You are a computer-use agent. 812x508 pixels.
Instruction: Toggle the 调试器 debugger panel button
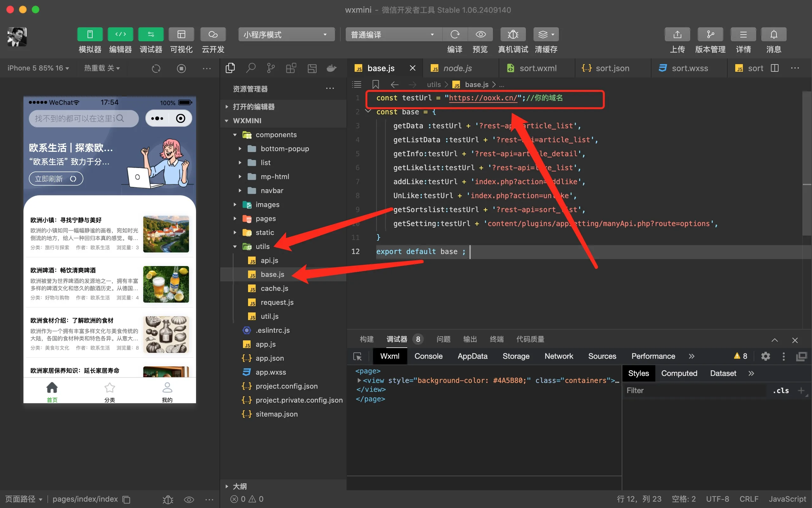pos(151,34)
